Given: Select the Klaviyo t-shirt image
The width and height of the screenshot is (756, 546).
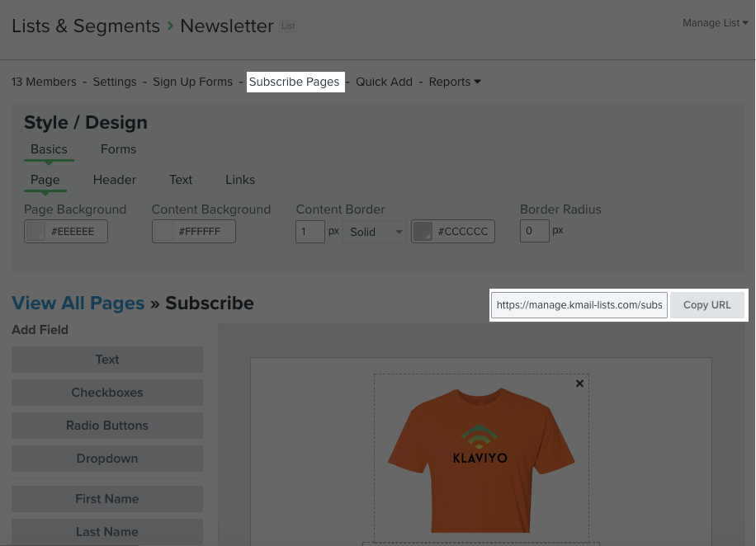Looking at the screenshot, I should coord(481,459).
